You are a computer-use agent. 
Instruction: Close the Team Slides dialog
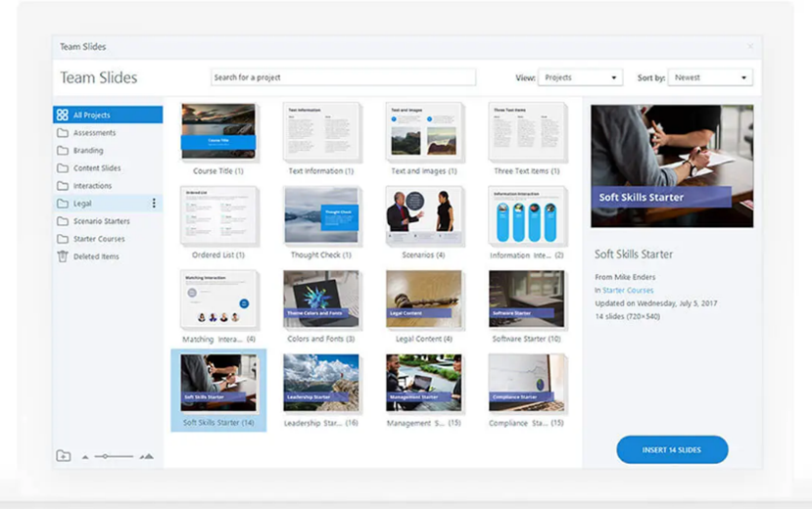(750, 47)
